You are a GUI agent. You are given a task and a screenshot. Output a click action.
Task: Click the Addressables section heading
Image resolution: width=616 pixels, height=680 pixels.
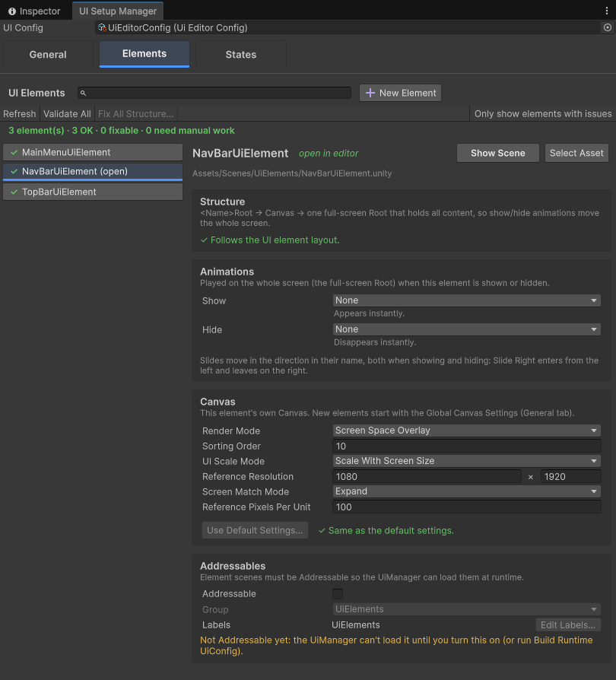(x=233, y=566)
